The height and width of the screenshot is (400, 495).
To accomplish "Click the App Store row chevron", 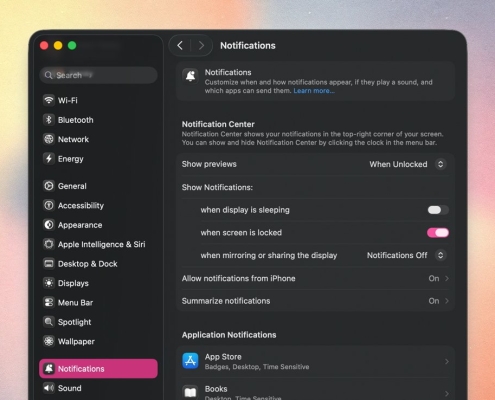I will coord(447,362).
